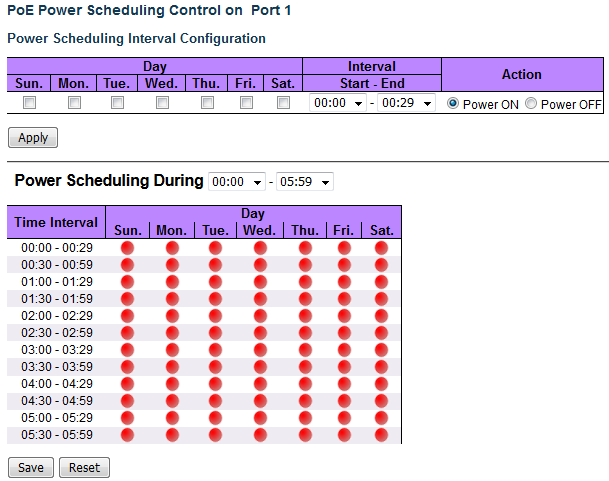Screen dimensions: 609x481
Task: Open the interval start time dropdown
Action: coord(338,103)
